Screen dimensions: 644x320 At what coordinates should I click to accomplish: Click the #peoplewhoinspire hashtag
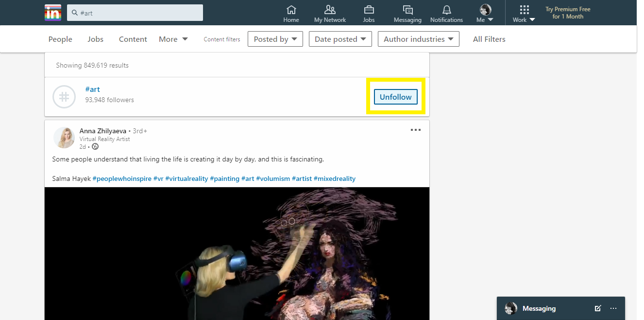tap(122, 178)
